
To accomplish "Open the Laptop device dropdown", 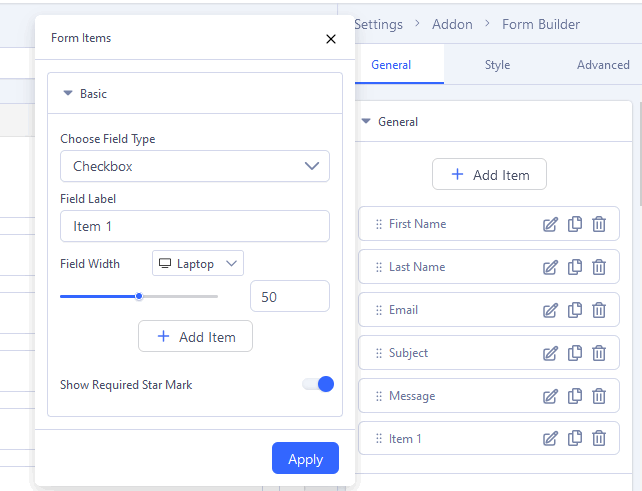I will pyautogui.click(x=198, y=264).
